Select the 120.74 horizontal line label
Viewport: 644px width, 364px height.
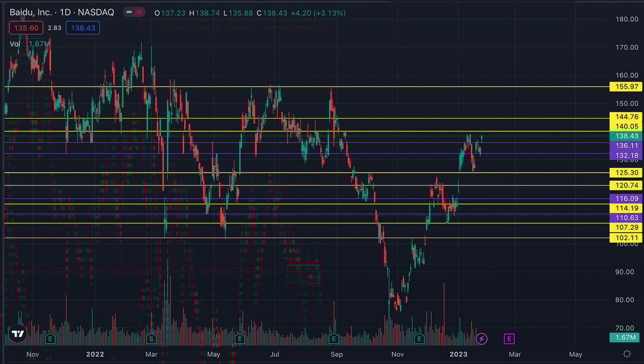[x=625, y=185]
